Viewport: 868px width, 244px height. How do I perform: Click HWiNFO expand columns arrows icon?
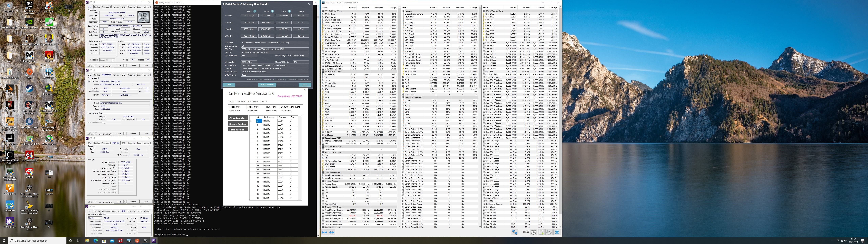[x=324, y=232]
